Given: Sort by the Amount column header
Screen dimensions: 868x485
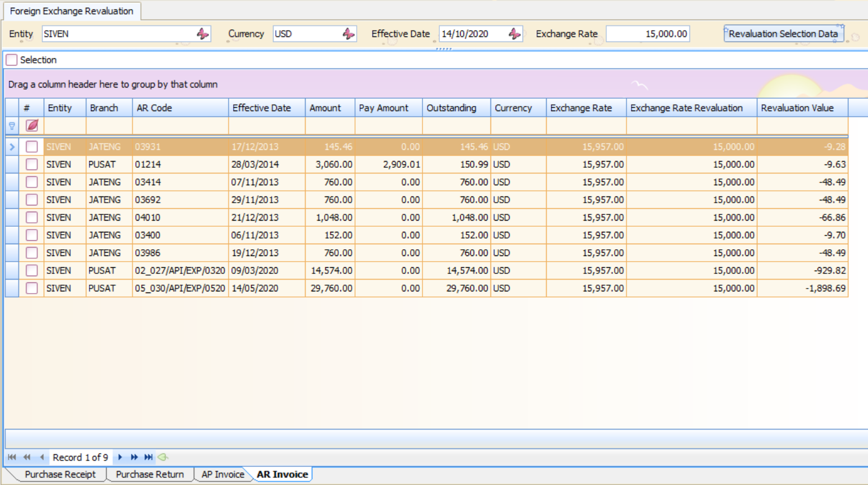Looking at the screenshot, I should 330,108.
